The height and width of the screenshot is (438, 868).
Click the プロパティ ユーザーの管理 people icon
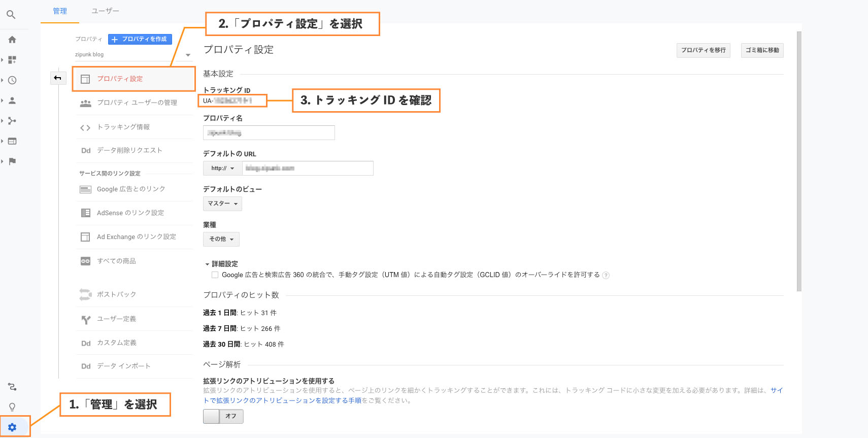coord(85,103)
